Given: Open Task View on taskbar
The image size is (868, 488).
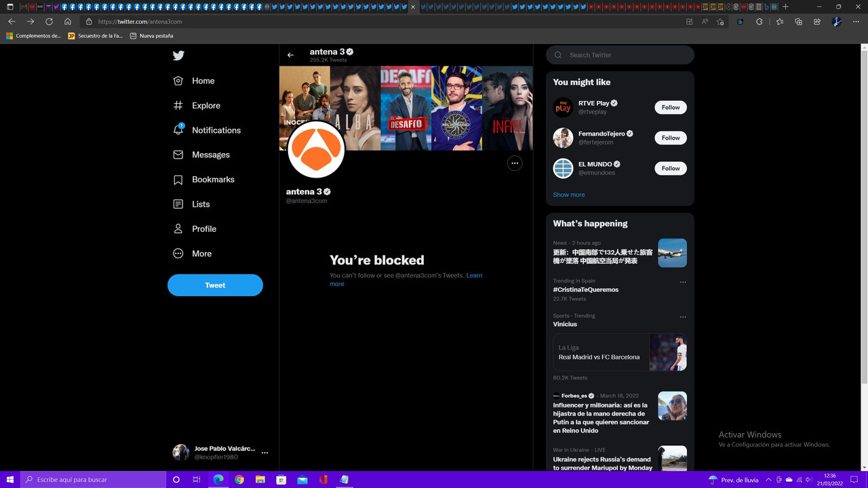Looking at the screenshot, I should point(197,479).
